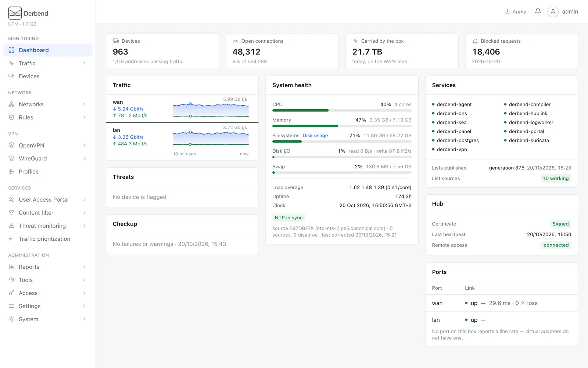This screenshot has width=588, height=368.
Task: Click the Apply button label
Action: coord(519,12)
